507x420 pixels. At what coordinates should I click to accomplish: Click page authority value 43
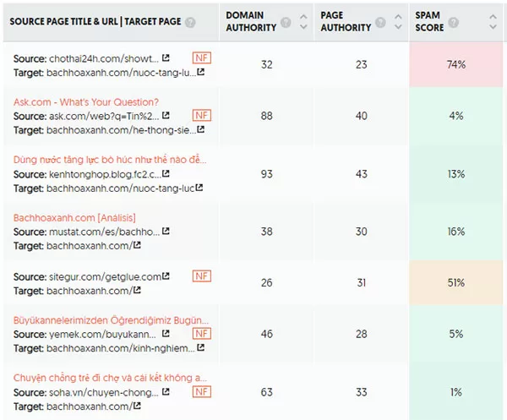[x=362, y=174]
